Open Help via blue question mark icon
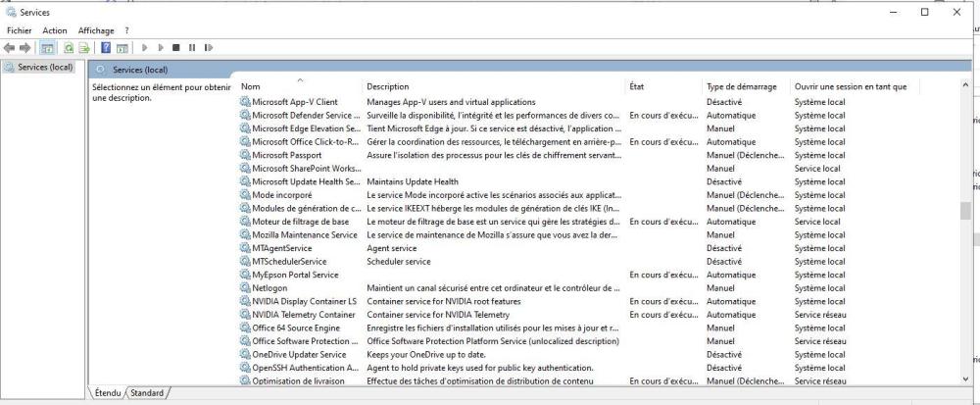The width and height of the screenshot is (980, 405). pyautogui.click(x=106, y=47)
